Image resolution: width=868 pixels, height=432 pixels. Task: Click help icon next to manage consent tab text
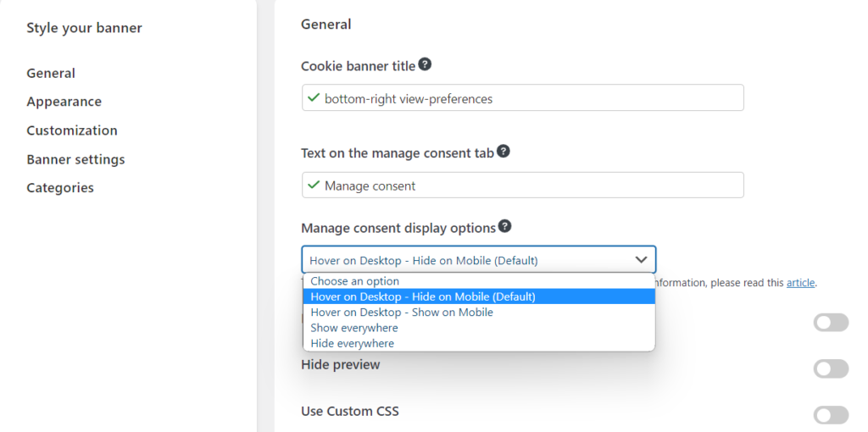point(504,152)
